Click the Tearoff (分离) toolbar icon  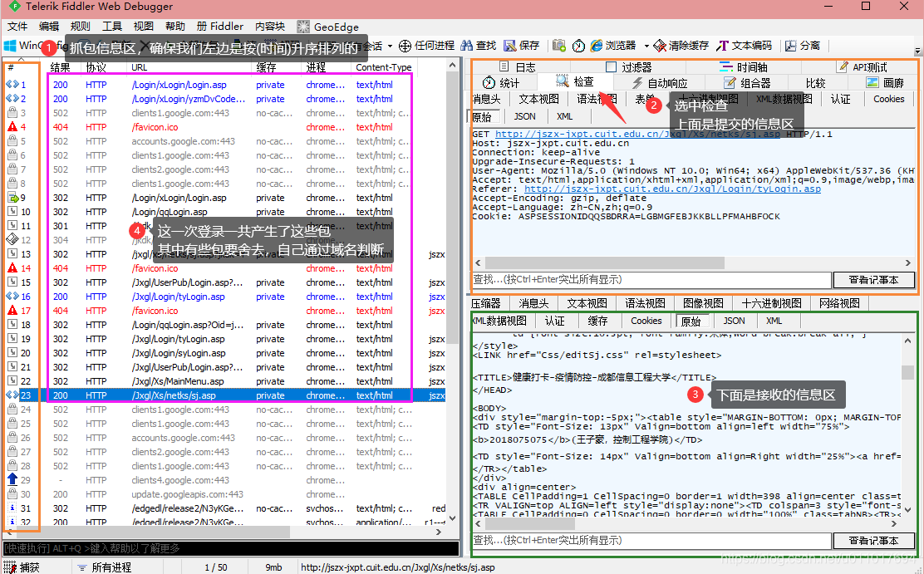click(791, 46)
